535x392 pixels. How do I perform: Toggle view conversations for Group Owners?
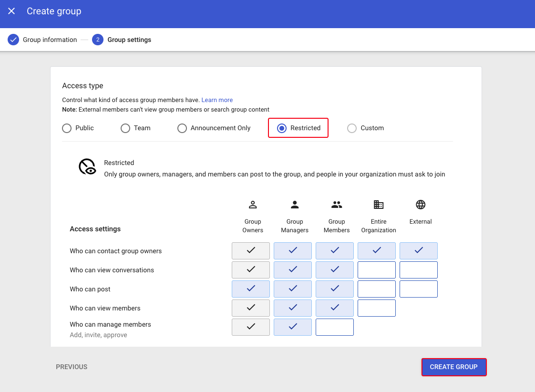pos(251,270)
